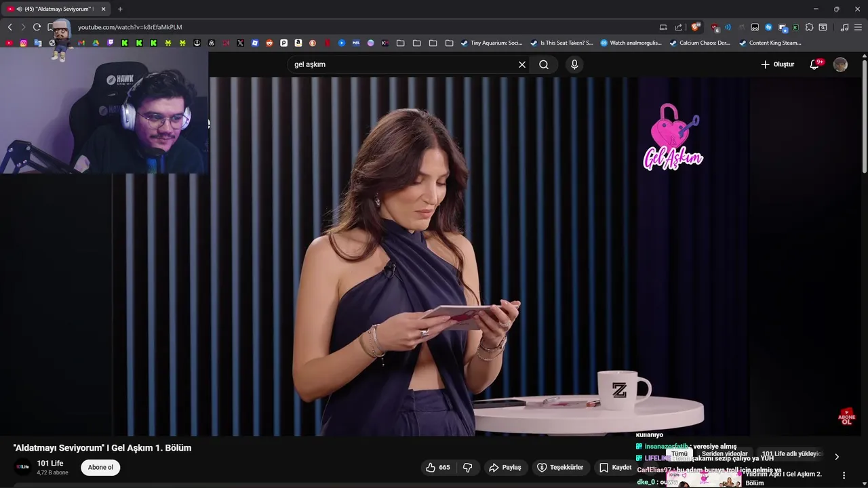Viewport: 868px width, 488px height.
Task: Click the "Oluştur" create button
Action: click(x=777, y=64)
